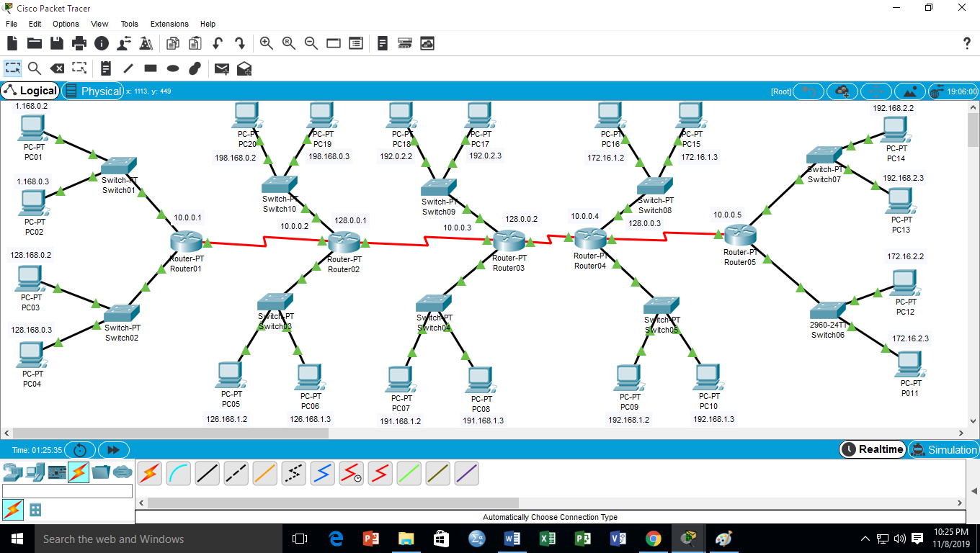The image size is (980, 553).
Task: Click the Undo arrow icon
Action: pyautogui.click(x=218, y=44)
